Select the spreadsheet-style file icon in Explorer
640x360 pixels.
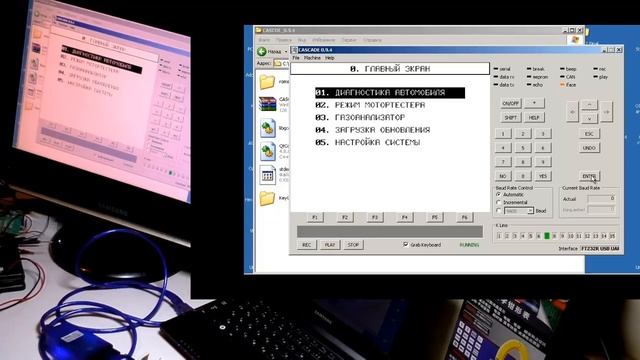click(267, 175)
